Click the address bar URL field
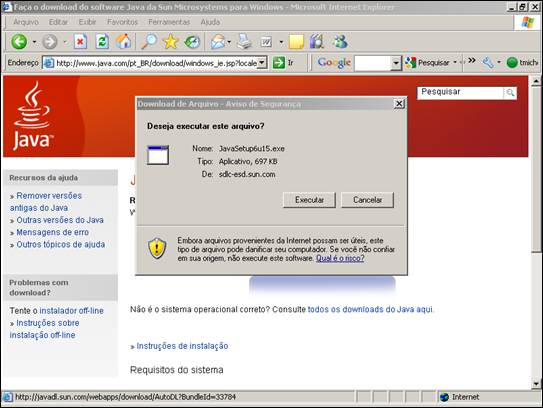Viewport: 543px width, 408px height. pyautogui.click(x=156, y=63)
